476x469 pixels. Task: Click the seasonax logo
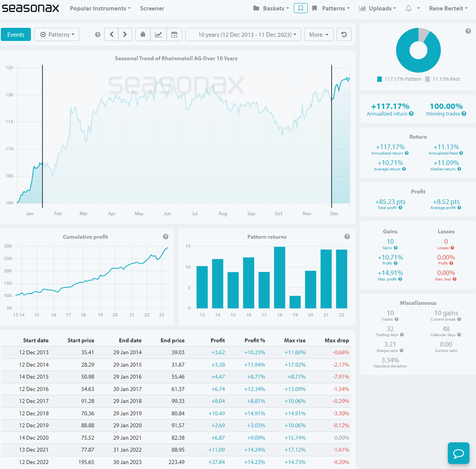pyautogui.click(x=30, y=8)
